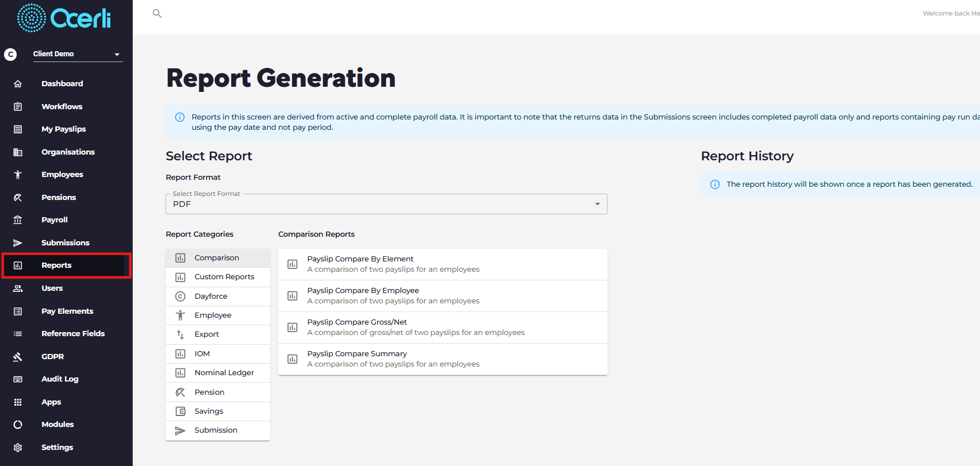Click the Audit Log keyboard icon
Viewport: 980px width, 466px height.
18,379
